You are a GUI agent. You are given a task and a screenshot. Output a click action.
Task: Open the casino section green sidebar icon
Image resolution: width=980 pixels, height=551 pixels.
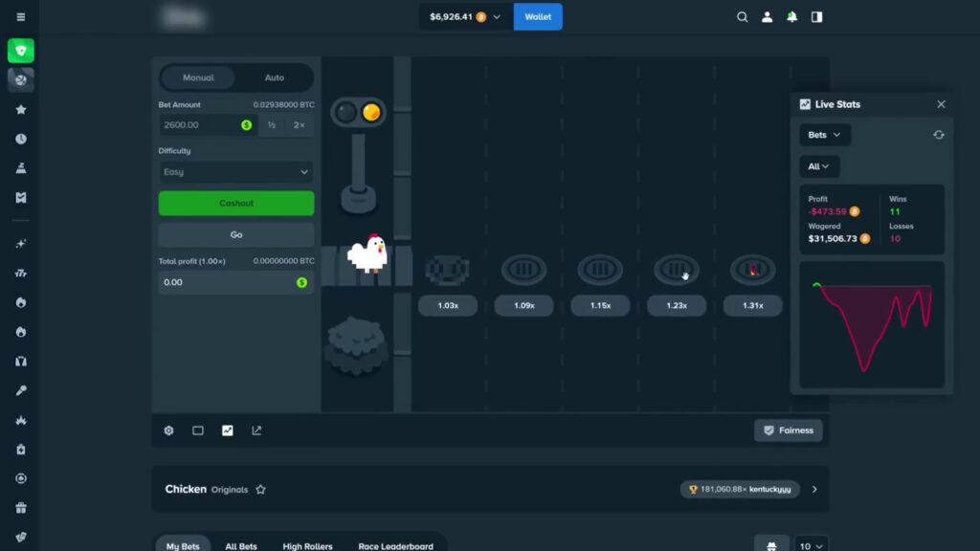click(x=21, y=51)
